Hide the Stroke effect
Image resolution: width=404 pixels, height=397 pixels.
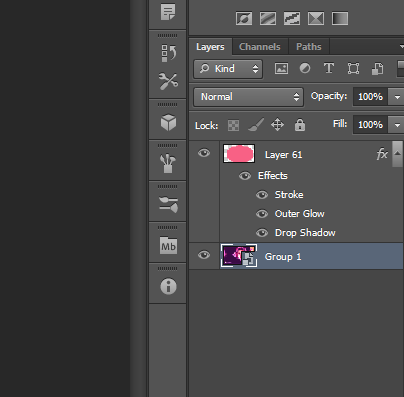[262, 195]
